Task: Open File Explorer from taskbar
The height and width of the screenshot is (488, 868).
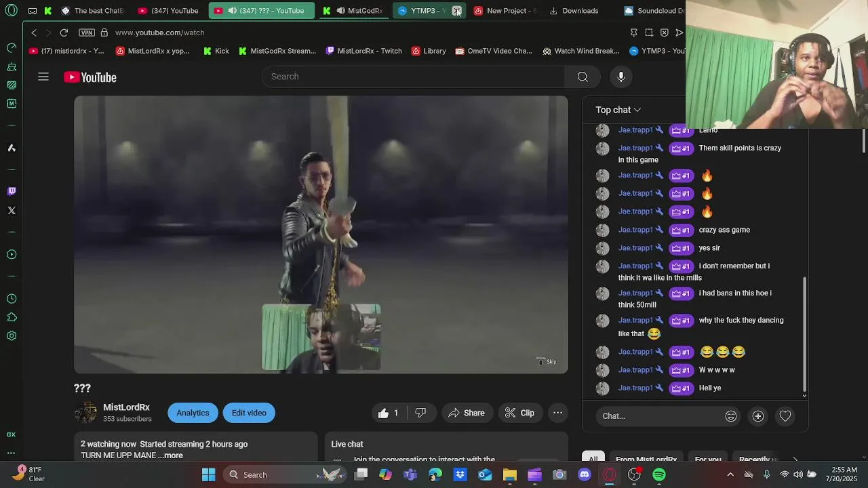Action: pos(509,474)
